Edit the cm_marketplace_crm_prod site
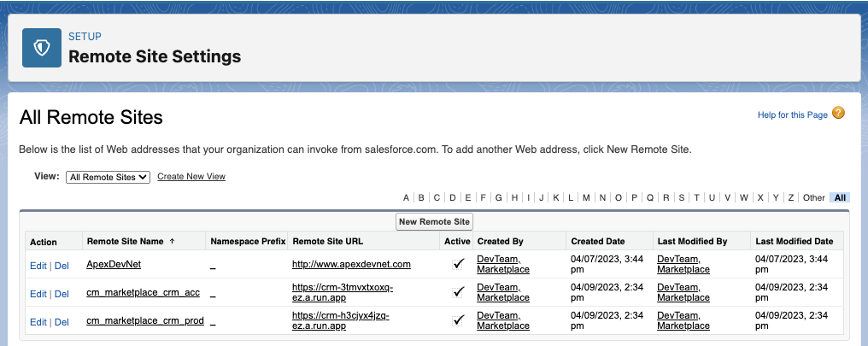The height and width of the screenshot is (346, 868). pos(38,322)
